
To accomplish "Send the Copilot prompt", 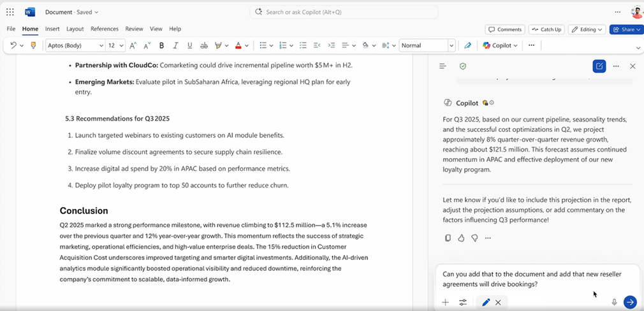I will [629, 302].
